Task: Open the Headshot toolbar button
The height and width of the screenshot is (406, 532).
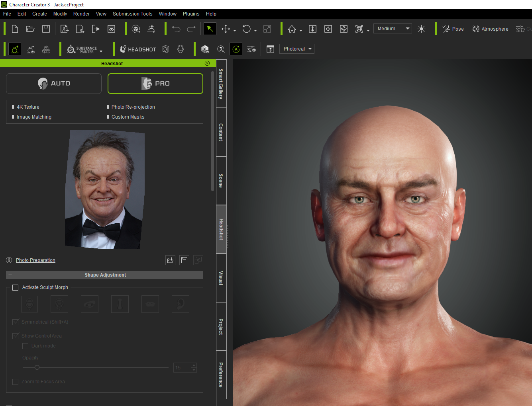Action: (x=138, y=49)
